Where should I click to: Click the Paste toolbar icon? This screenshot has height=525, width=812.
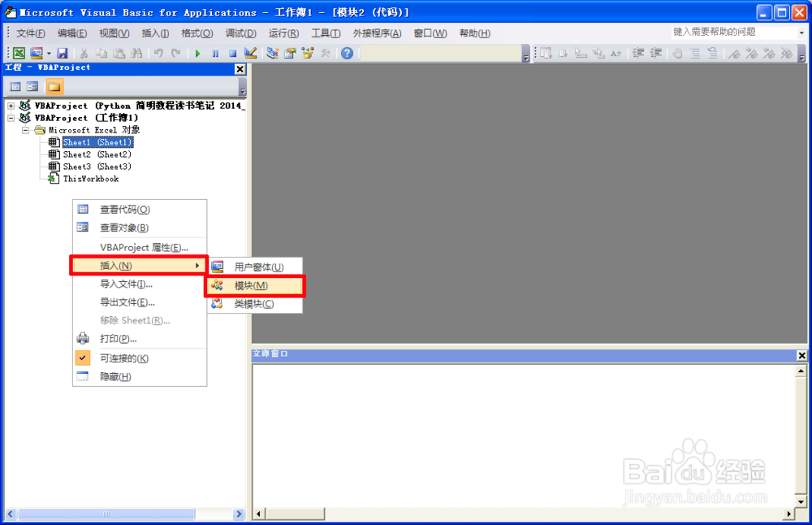click(x=119, y=53)
